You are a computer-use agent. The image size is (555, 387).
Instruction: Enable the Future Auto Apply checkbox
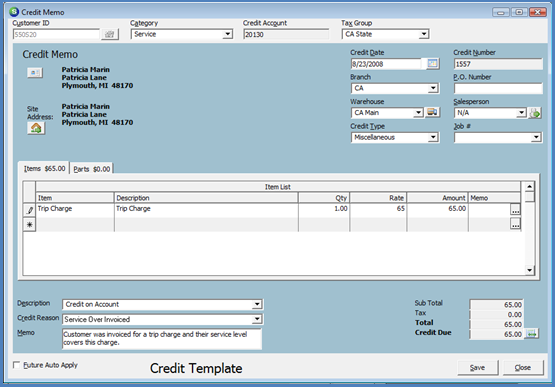pyautogui.click(x=16, y=365)
